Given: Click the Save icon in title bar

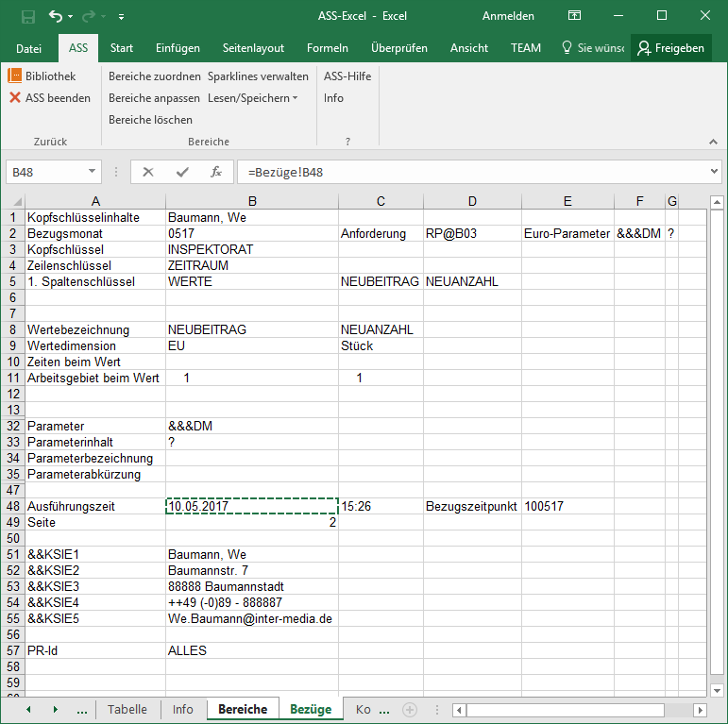Looking at the screenshot, I should pos(28,16).
